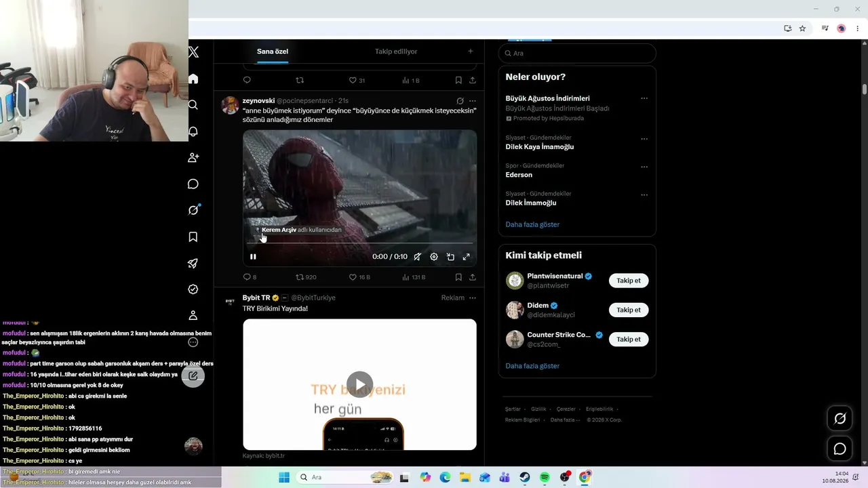Open Bookmarks in left sidebar
868x488 pixels.
(x=193, y=237)
